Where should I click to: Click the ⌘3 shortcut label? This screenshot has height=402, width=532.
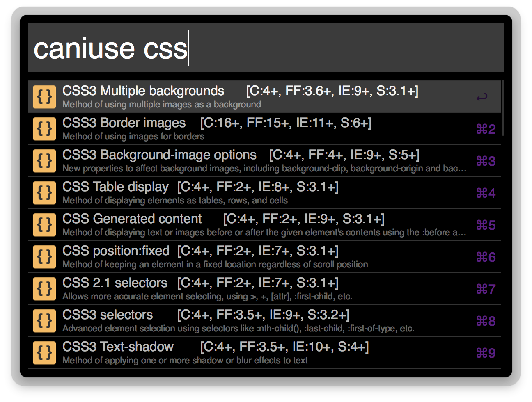coord(486,161)
